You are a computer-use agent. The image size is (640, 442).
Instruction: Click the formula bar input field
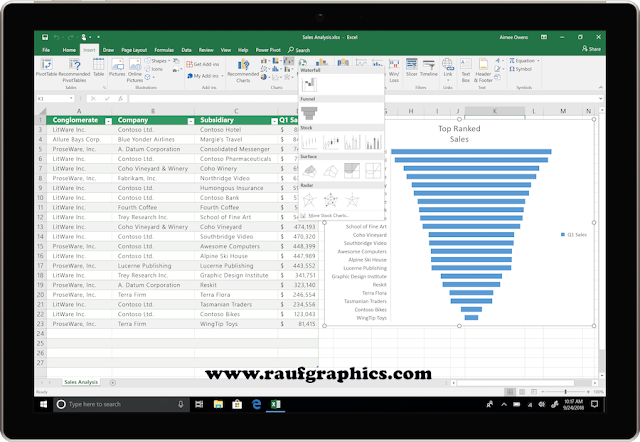click(363, 98)
